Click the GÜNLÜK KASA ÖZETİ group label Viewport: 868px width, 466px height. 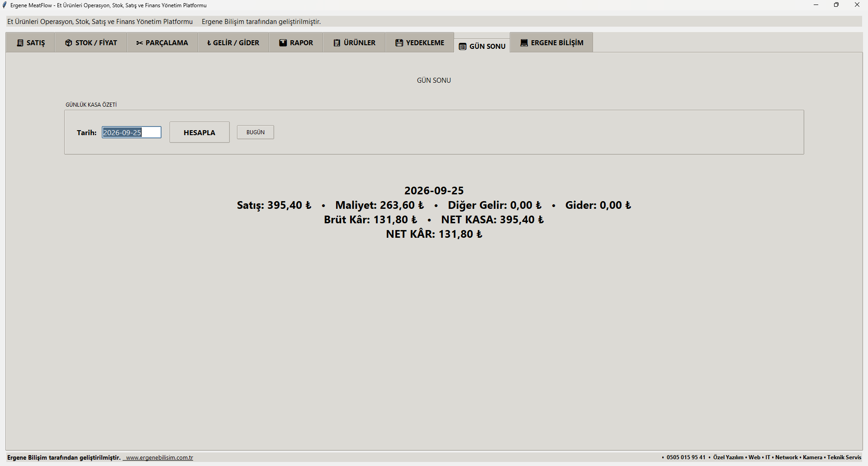point(91,104)
